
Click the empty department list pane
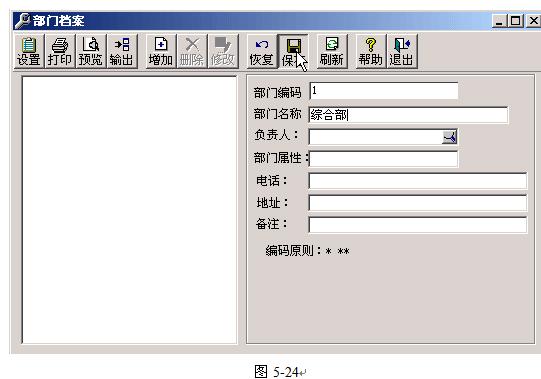click(129, 210)
